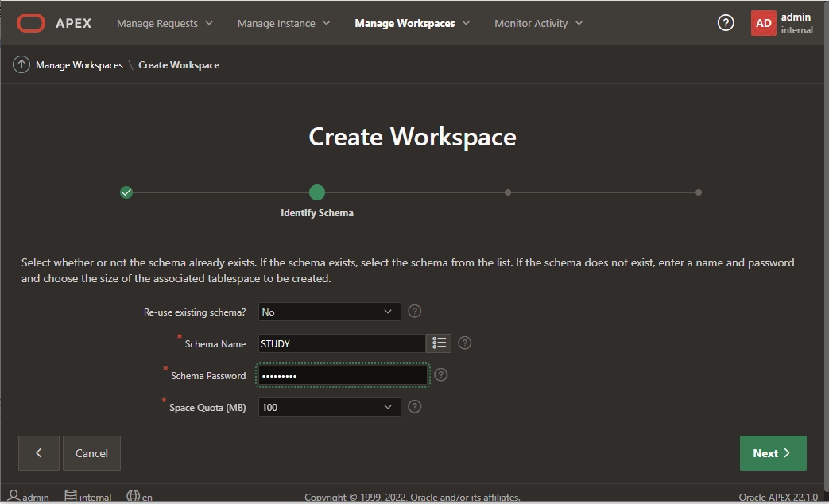Click the completed first wizard step checkmark
This screenshot has width=829, height=504.
[126, 192]
